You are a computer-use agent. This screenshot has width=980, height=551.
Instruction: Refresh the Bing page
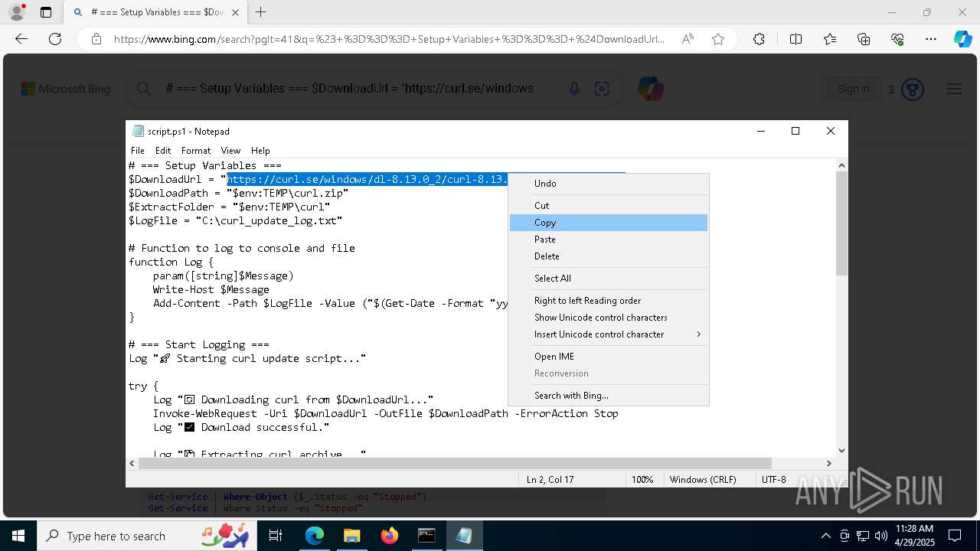[55, 39]
